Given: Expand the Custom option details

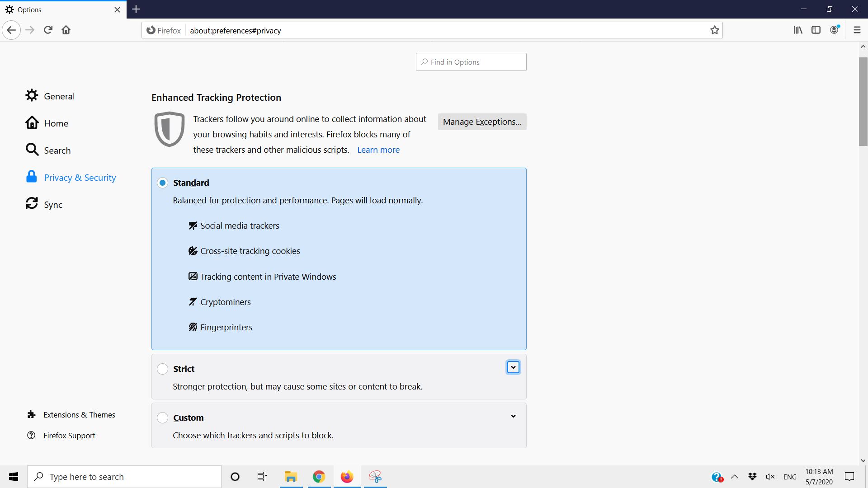Looking at the screenshot, I should tap(513, 416).
